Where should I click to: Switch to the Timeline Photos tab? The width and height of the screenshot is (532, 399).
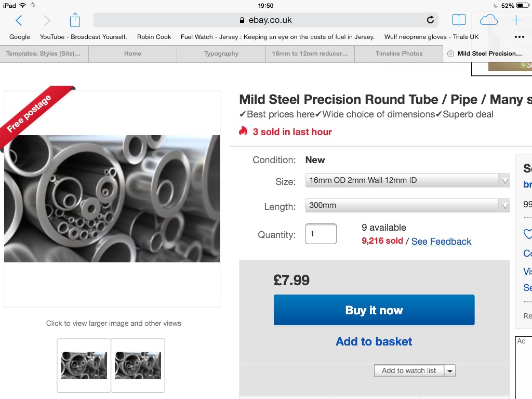[x=399, y=54]
